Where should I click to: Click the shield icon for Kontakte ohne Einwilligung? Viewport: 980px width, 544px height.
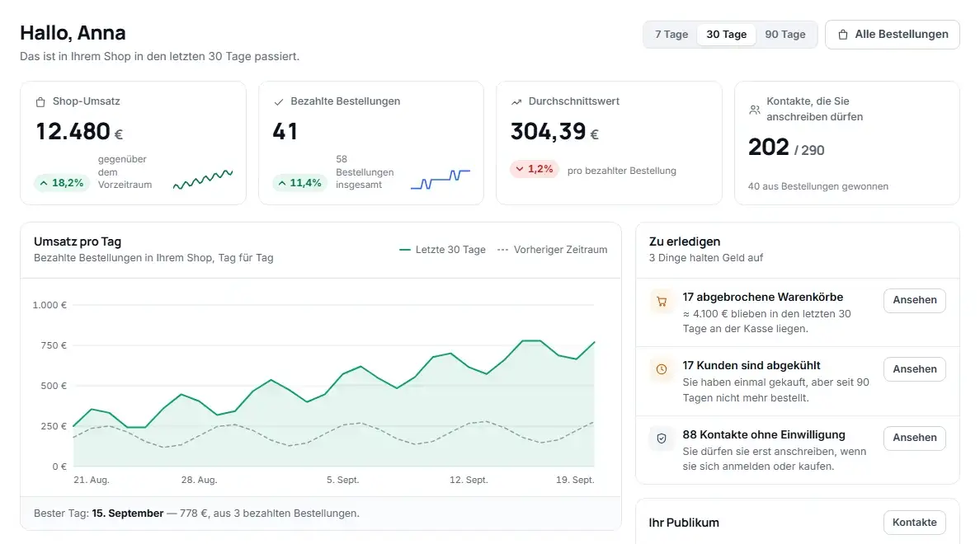662,438
